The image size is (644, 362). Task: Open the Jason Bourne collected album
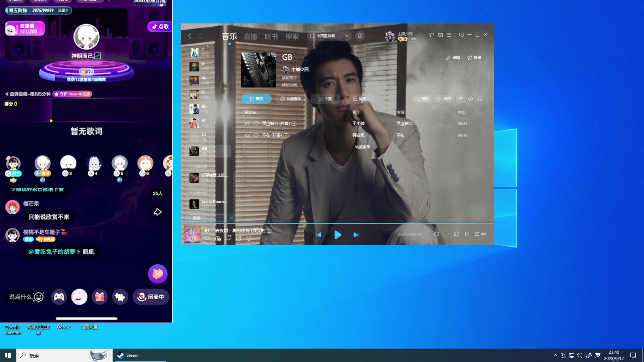pos(209,204)
